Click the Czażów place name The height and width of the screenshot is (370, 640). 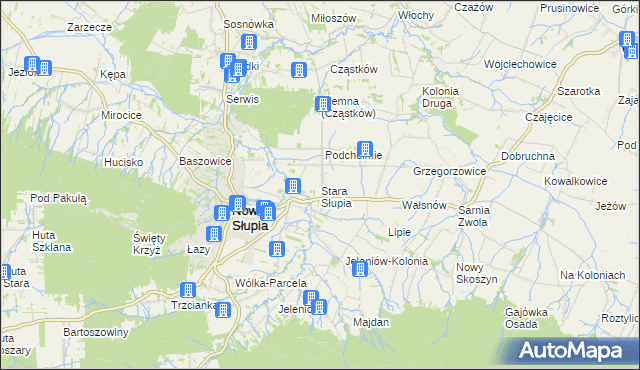coord(473,7)
